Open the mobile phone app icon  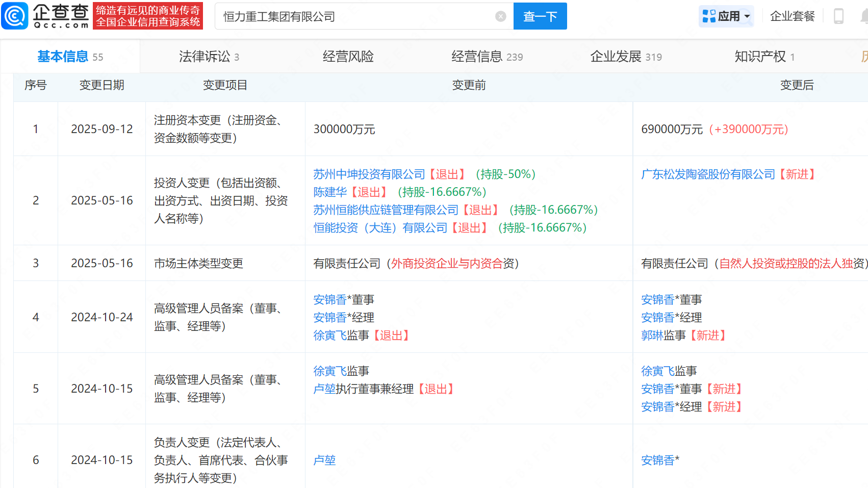838,16
